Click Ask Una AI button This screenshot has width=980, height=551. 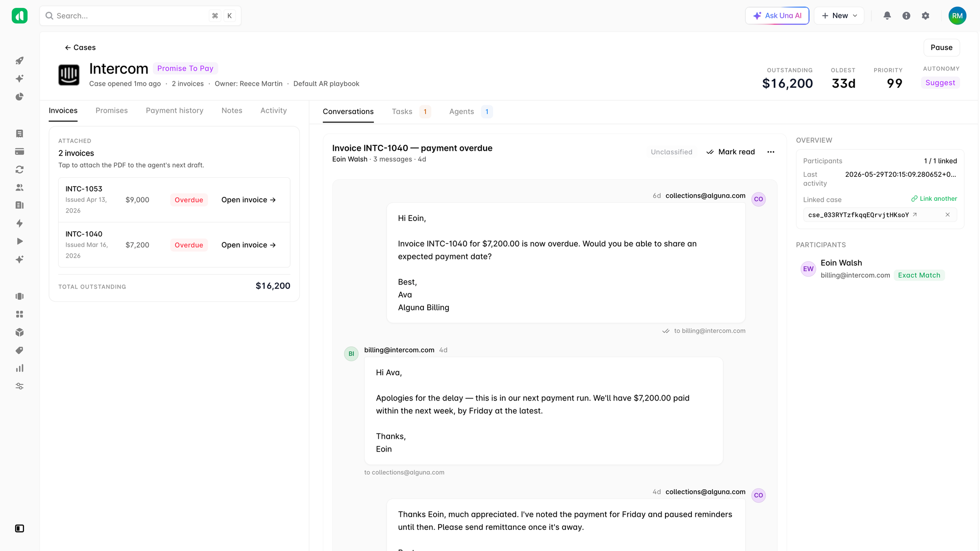click(x=777, y=16)
